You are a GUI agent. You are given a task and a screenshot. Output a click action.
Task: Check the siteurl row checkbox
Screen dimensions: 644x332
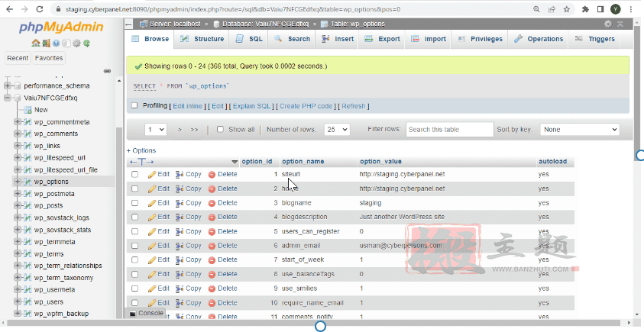pyautogui.click(x=134, y=175)
